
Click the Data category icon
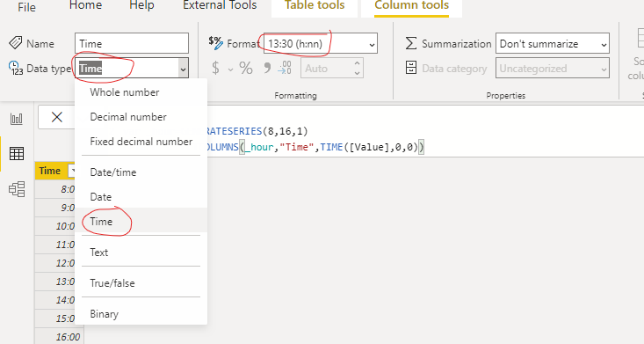point(411,68)
